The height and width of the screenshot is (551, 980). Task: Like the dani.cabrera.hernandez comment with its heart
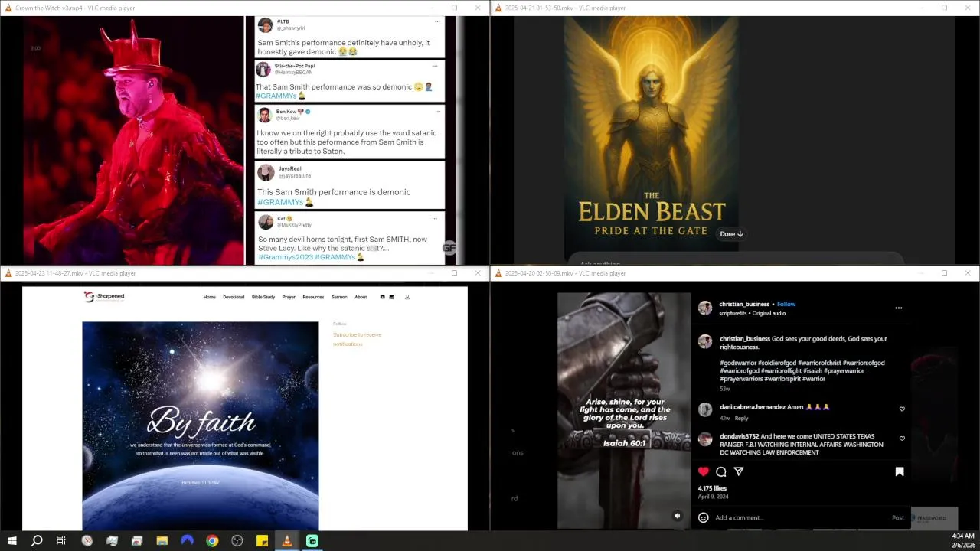pos(902,409)
